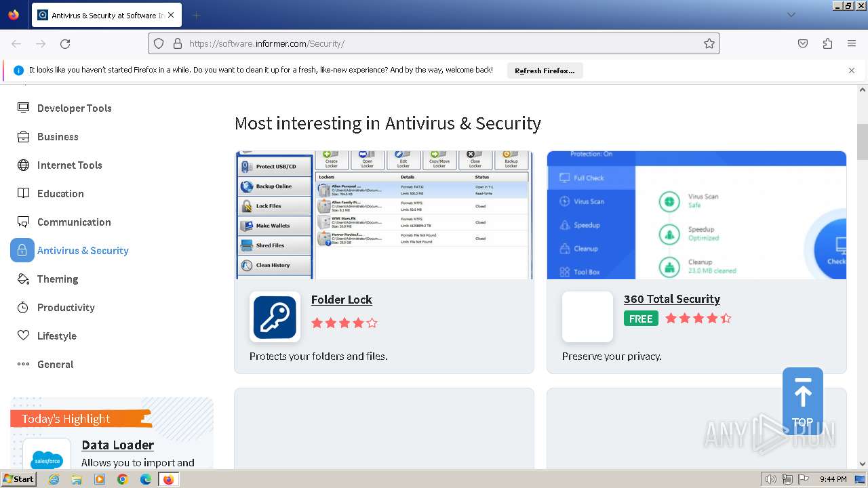Open the Data Loader highlight link
The height and width of the screenshot is (488, 868).
coord(118,445)
